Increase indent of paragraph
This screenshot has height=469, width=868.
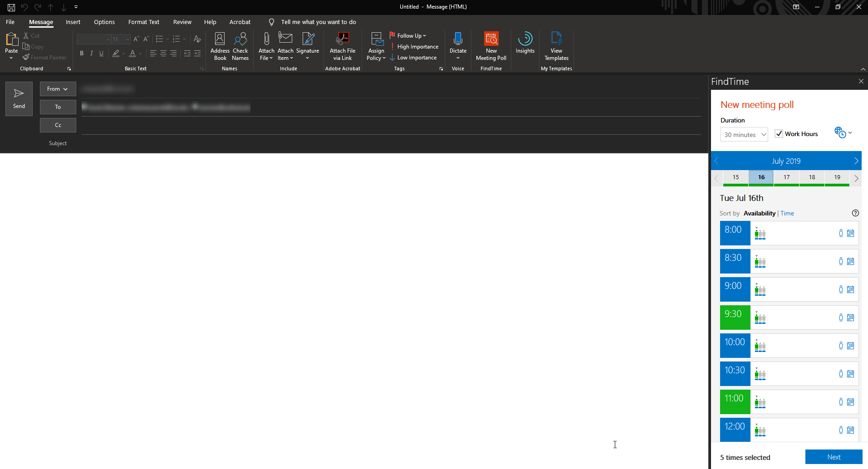tap(197, 54)
